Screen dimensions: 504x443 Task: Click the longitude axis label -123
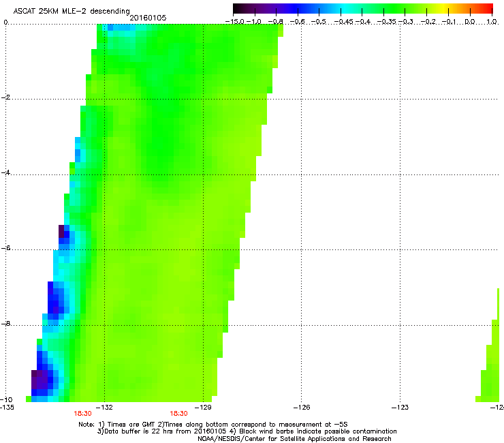pyautogui.click(x=400, y=408)
